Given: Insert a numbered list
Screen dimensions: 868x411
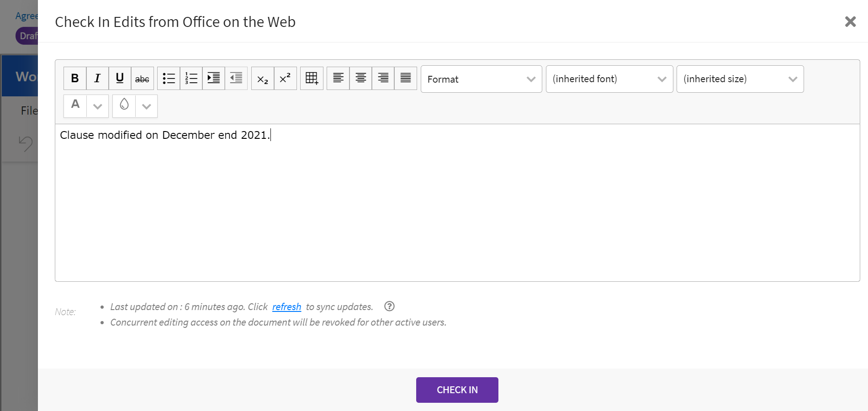Looking at the screenshot, I should point(191,79).
